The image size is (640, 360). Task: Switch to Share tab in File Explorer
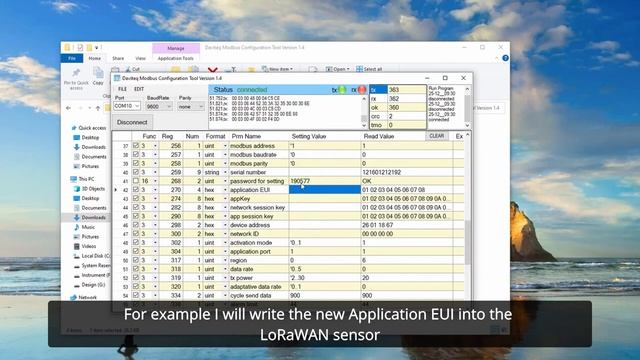point(118,58)
